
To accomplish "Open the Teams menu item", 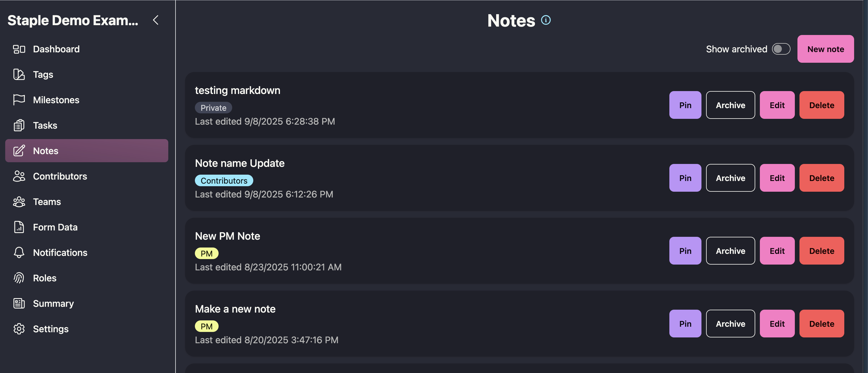I will [x=47, y=202].
